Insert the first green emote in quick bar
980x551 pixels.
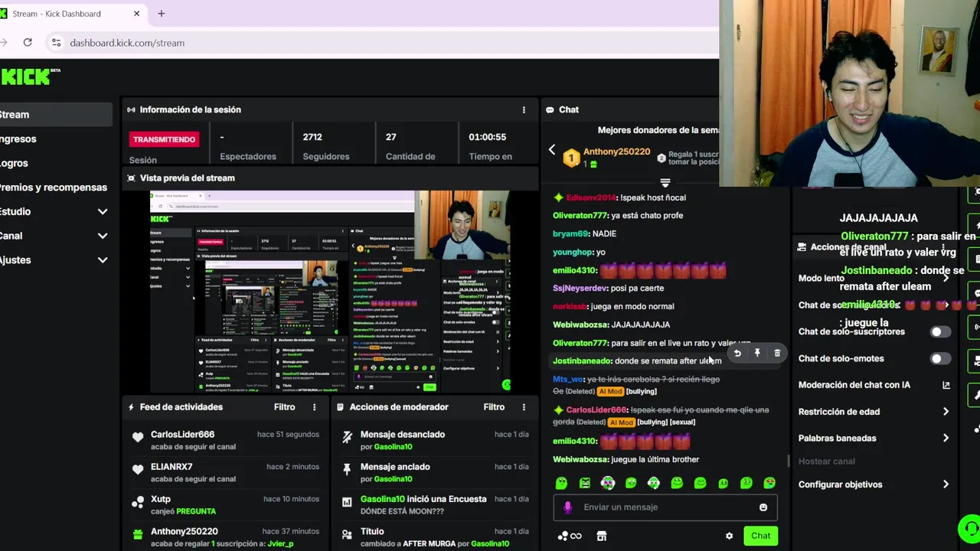click(x=561, y=483)
